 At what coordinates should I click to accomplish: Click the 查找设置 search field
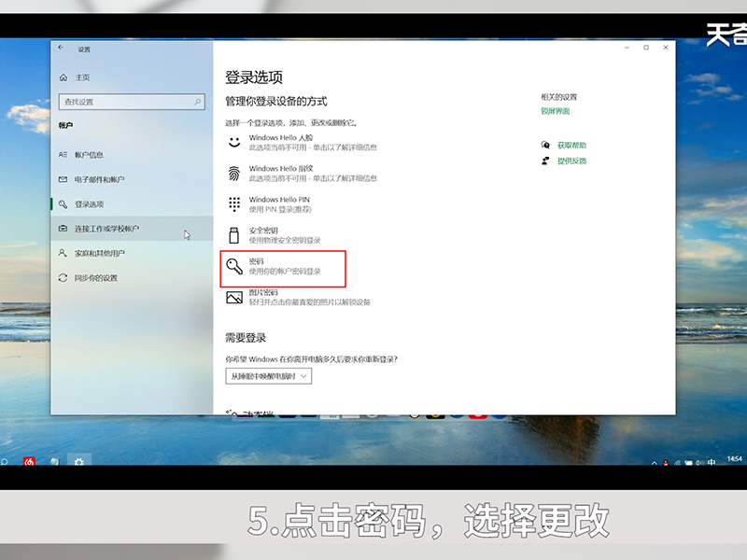pyautogui.click(x=132, y=102)
